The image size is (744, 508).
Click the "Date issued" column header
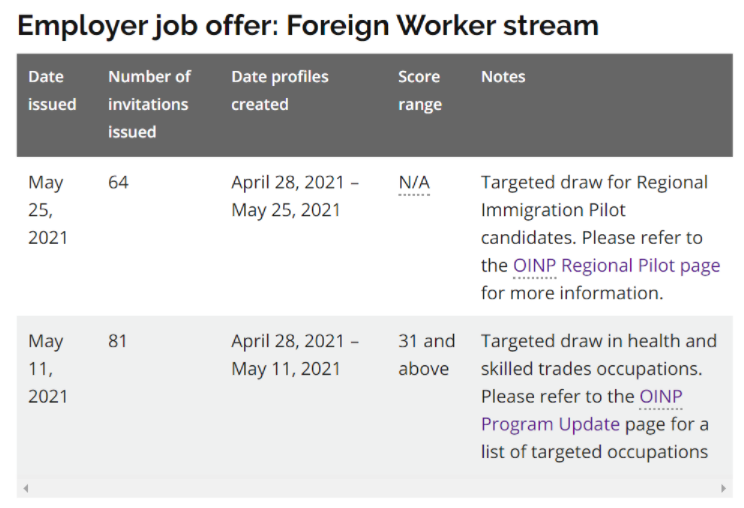(x=52, y=90)
